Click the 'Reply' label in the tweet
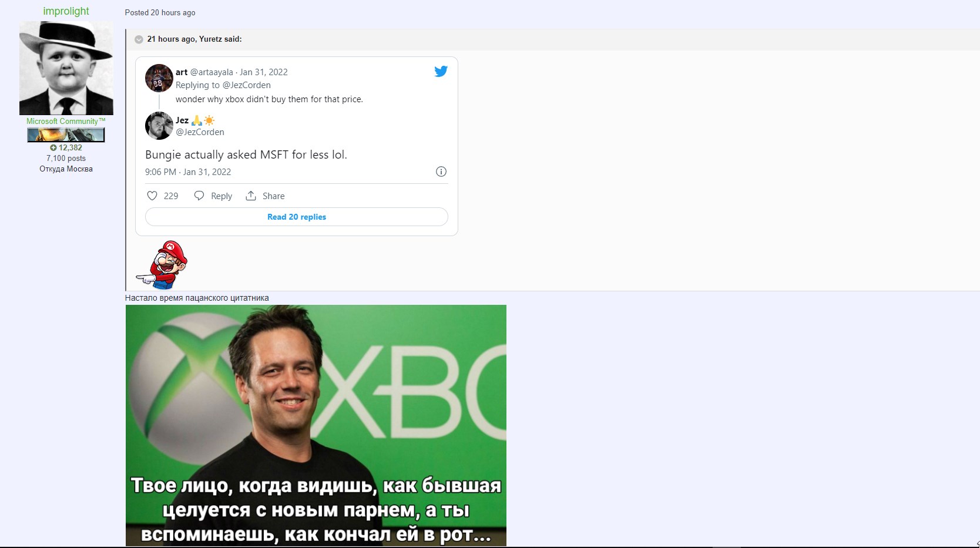The height and width of the screenshot is (548, 980). [x=221, y=196]
